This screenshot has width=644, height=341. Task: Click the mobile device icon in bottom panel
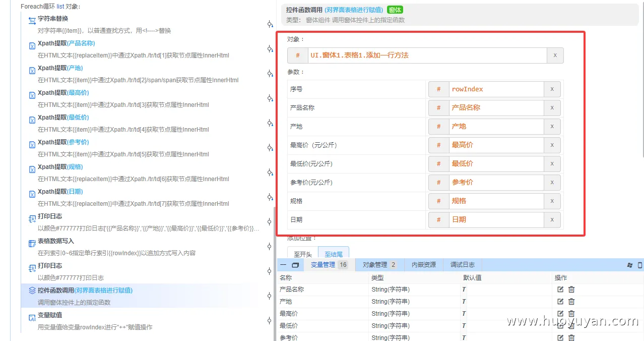640,265
